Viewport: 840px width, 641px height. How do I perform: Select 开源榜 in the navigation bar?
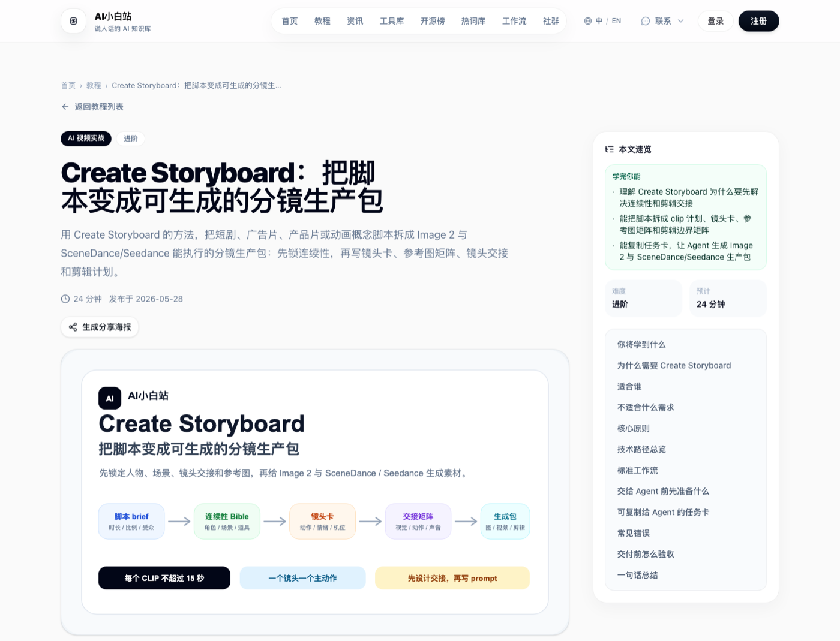pos(433,21)
